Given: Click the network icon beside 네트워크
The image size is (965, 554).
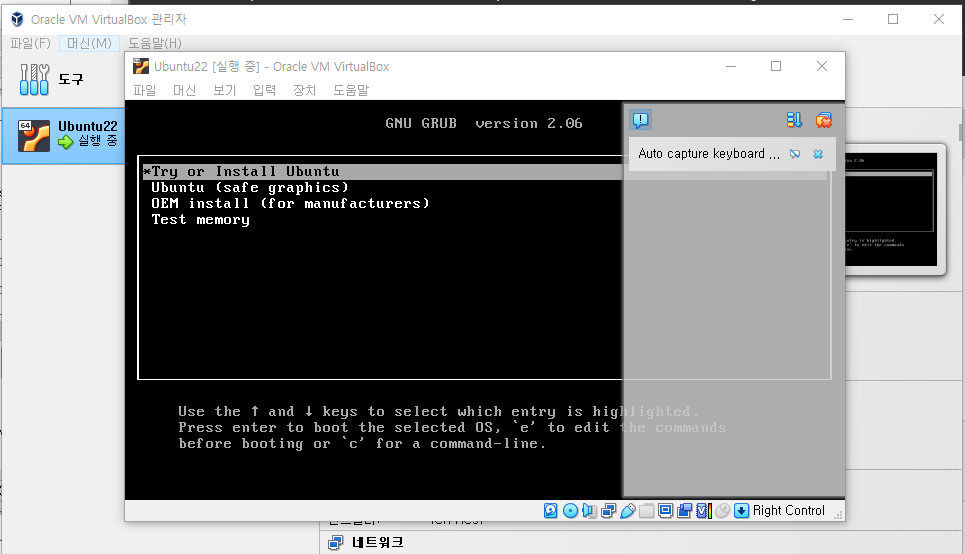Looking at the screenshot, I should click(x=335, y=542).
